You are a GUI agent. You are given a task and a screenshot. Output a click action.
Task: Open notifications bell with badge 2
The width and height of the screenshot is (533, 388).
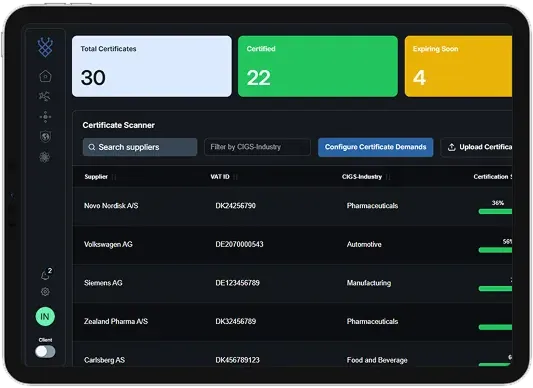[46, 274]
